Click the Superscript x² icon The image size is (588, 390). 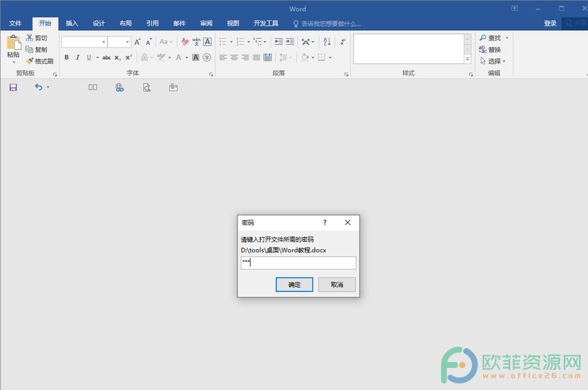(x=129, y=57)
